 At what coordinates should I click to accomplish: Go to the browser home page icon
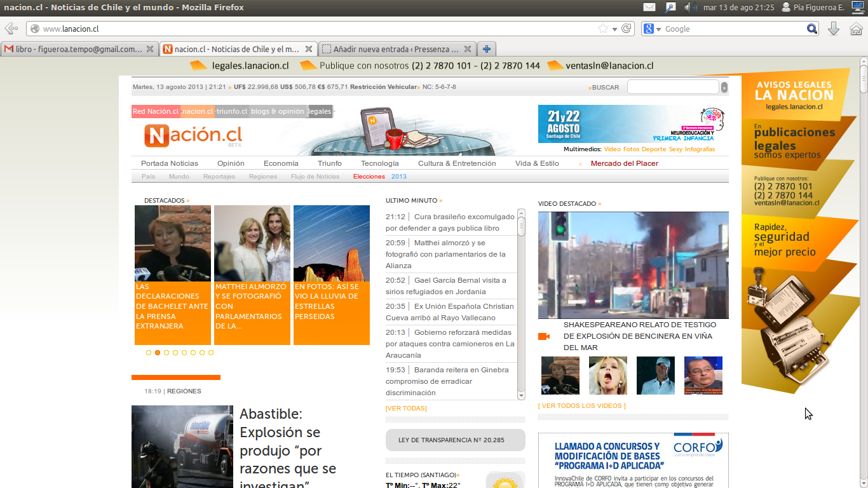pos(856,29)
